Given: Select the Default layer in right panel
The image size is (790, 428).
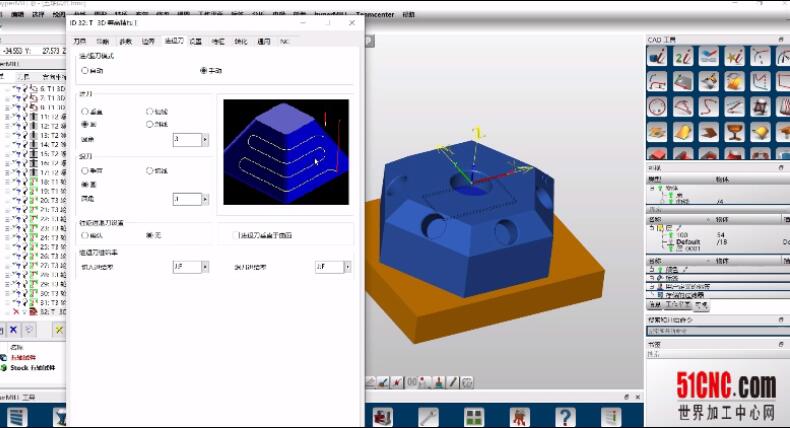Looking at the screenshot, I should coord(689,242).
